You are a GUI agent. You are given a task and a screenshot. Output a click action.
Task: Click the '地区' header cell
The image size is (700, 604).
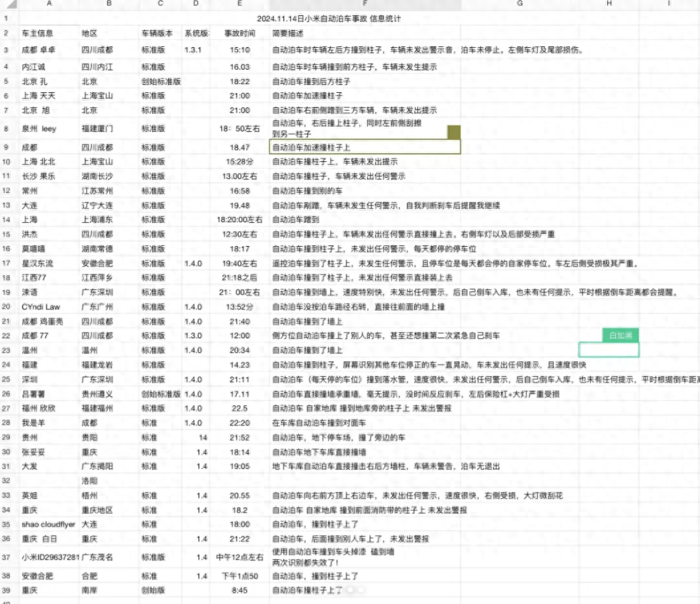click(90, 33)
